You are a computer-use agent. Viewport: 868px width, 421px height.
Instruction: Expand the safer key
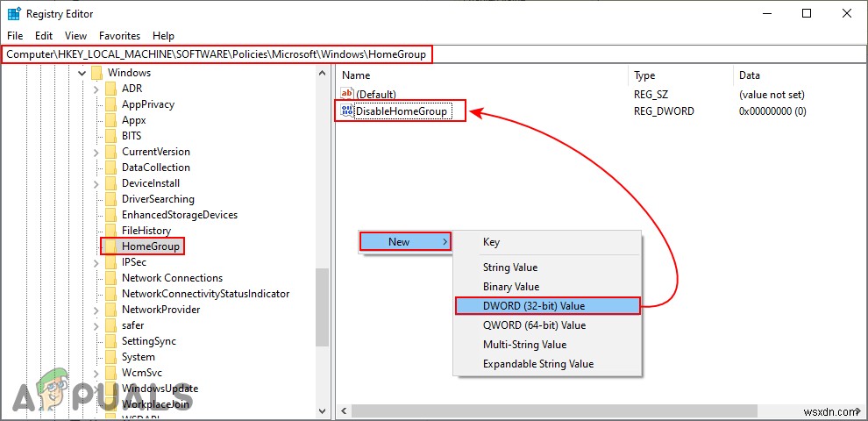coord(96,325)
